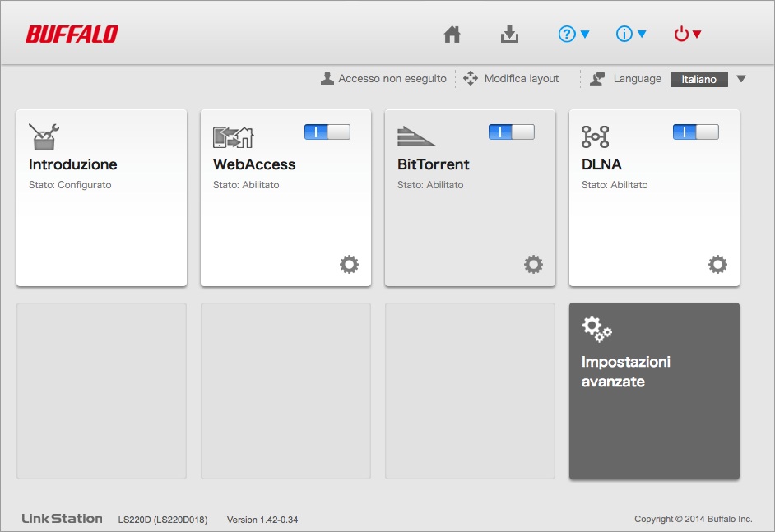Toggle the WebAccess switch
The image size is (775, 532).
pos(327,132)
